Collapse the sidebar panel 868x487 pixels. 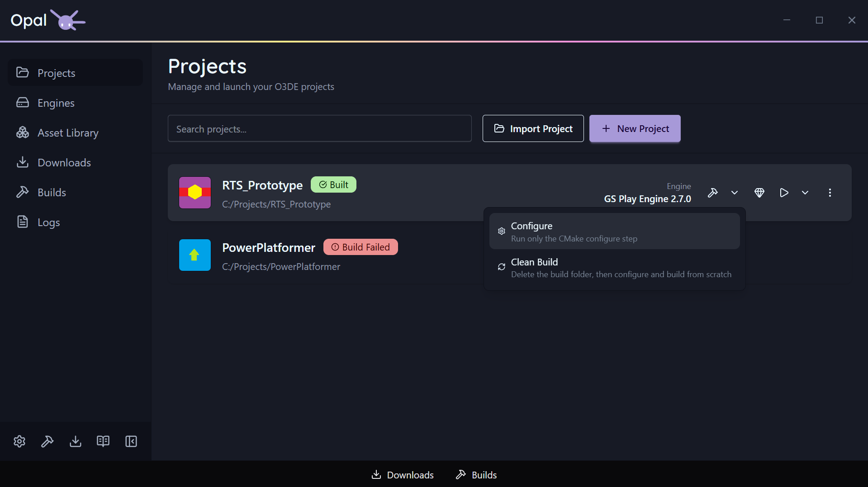[131, 441]
